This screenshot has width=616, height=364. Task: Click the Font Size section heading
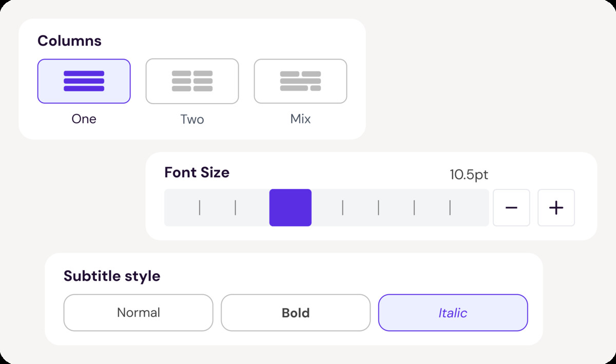pyautogui.click(x=197, y=173)
